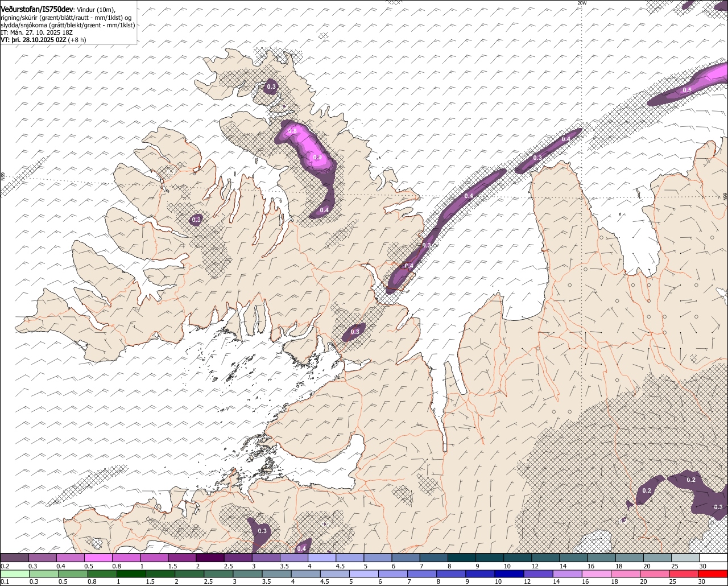Click the 4.5 label in the bottom legend row
Image resolution: width=728 pixels, height=586 pixels.
coord(324,581)
